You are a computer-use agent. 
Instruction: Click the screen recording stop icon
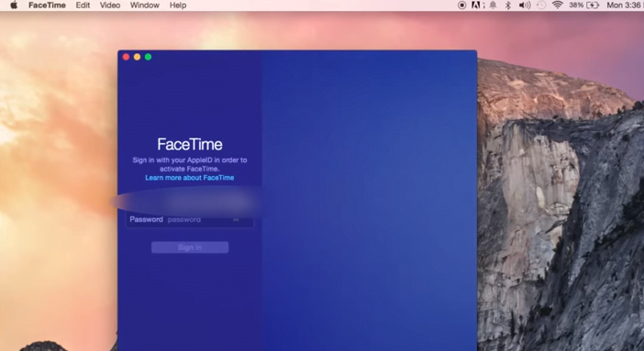(x=461, y=5)
